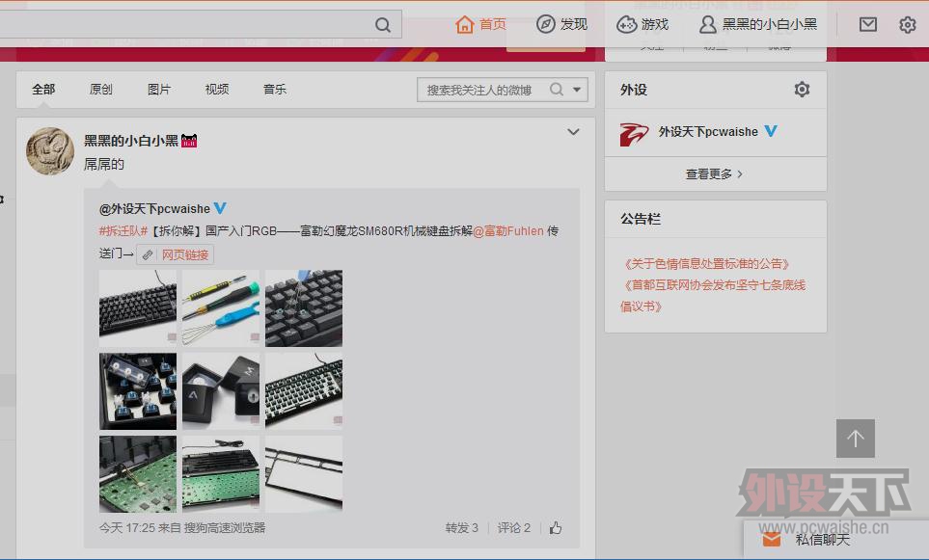Click the top search magnifier icon
The width and height of the screenshot is (929, 560).
[383, 25]
